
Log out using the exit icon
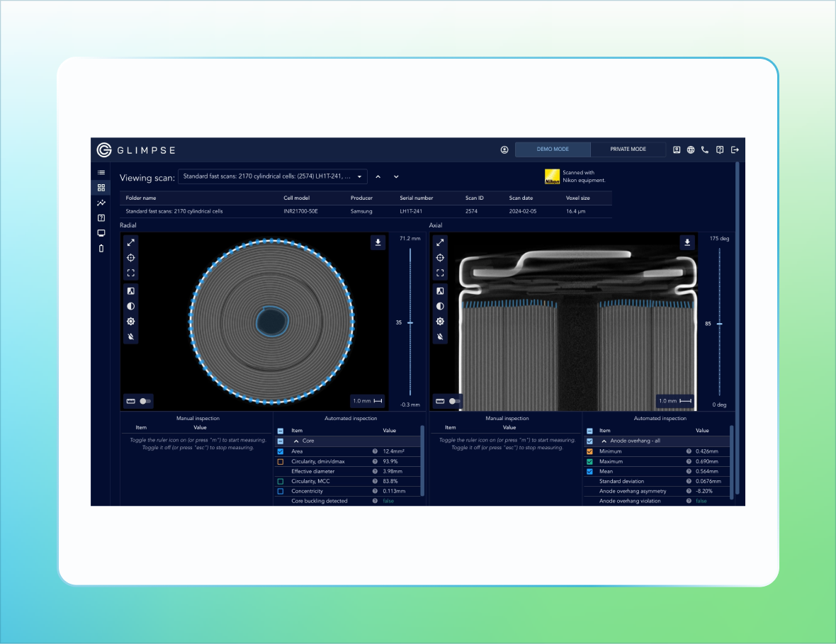735,149
